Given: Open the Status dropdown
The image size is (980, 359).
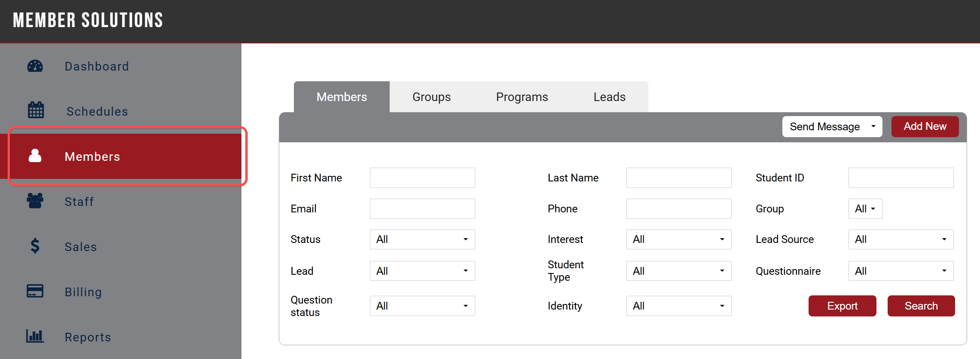Looking at the screenshot, I should pos(422,239).
